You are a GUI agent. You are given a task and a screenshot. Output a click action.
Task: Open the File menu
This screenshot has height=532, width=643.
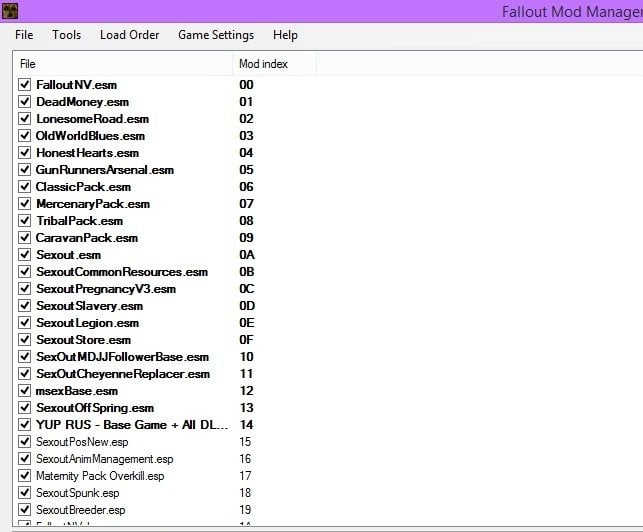pos(24,35)
